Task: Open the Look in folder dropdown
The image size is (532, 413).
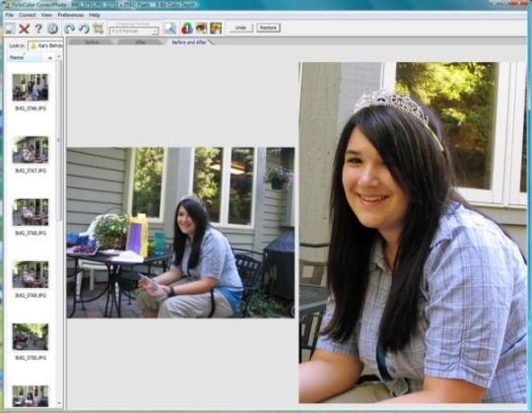Action: tap(45, 45)
